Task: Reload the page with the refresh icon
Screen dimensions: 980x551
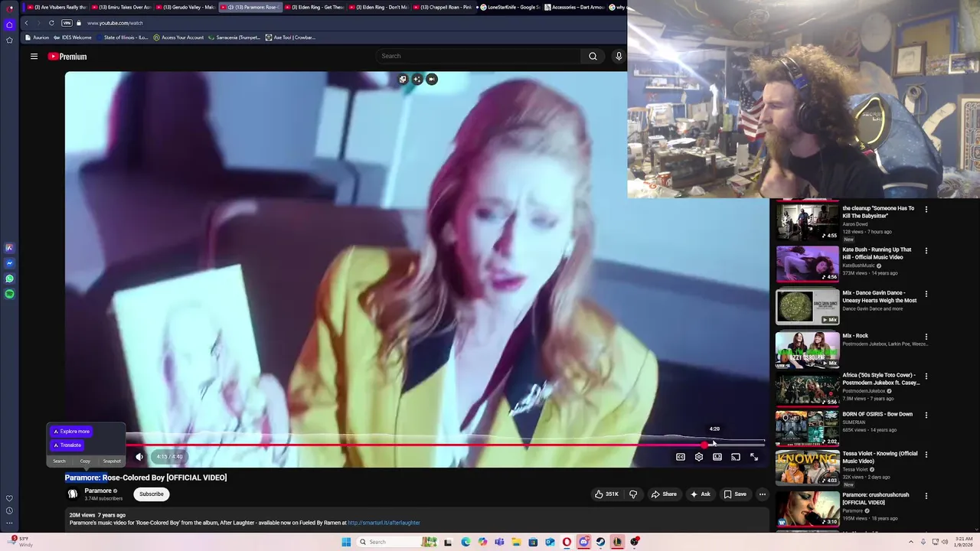Action: coord(51,23)
